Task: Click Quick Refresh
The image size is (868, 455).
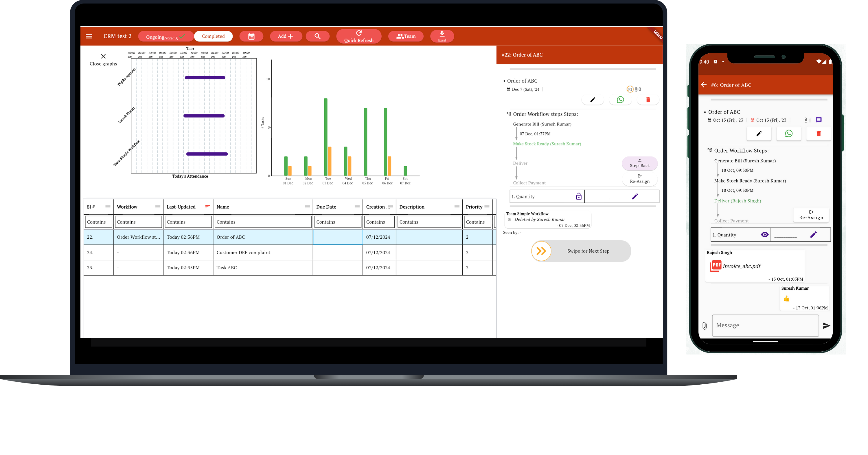Action: (359, 36)
